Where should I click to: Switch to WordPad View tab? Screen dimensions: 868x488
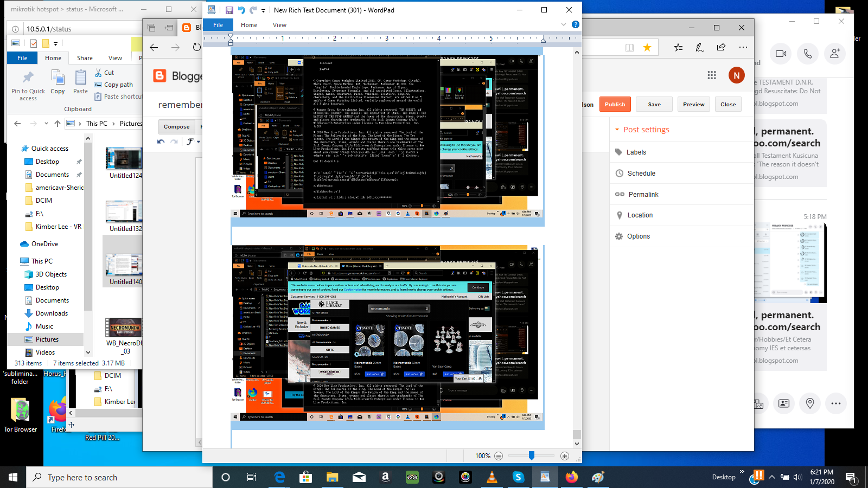coord(279,25)
